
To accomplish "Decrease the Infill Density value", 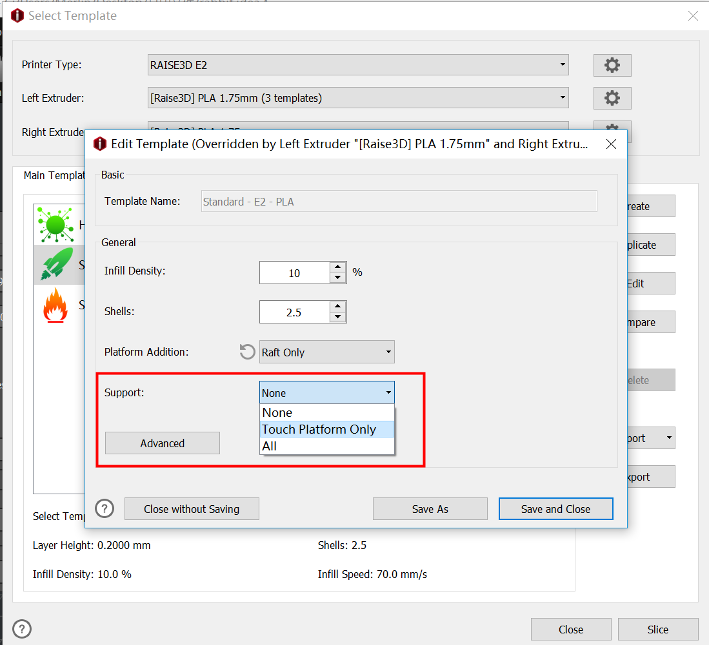I will pos(338,277).
